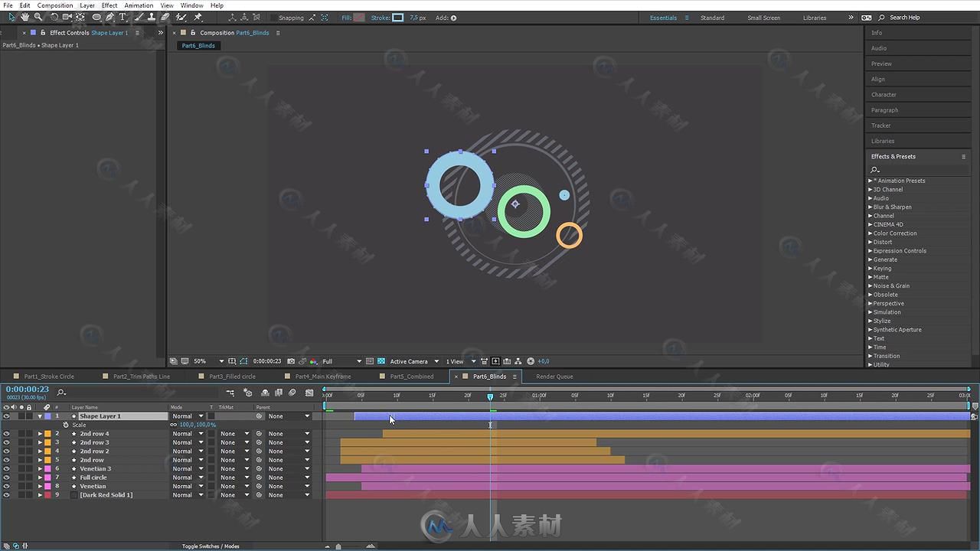Select the Unified Camera tool

click(x=67, y=17)
